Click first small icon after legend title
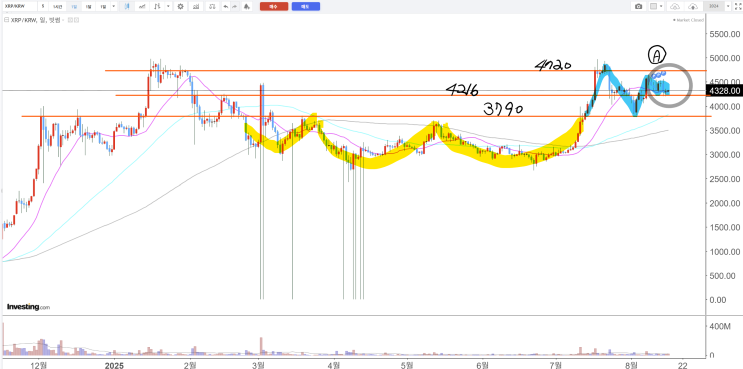The image size is (743, 369). [x=70, y=20]
